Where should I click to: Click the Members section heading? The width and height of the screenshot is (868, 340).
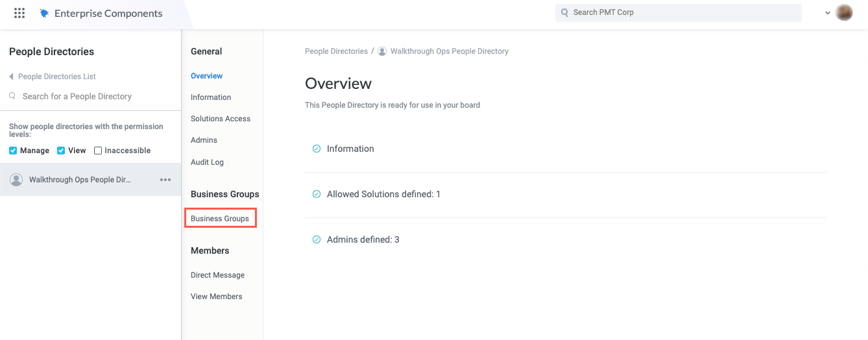coord(210,250)
